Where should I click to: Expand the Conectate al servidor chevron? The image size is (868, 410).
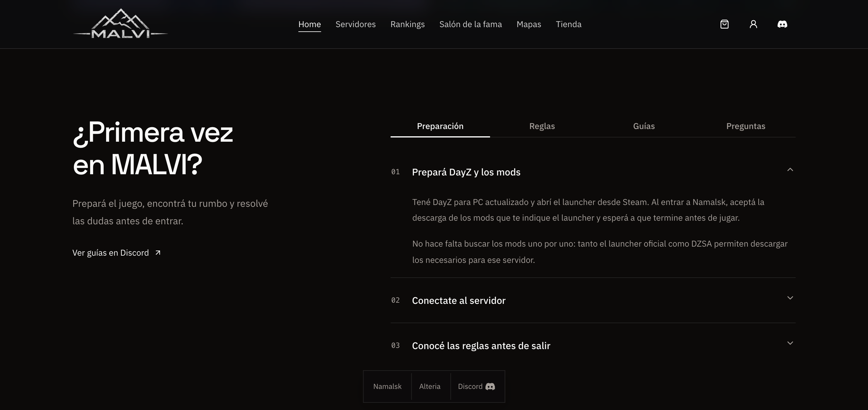(790, 298)
